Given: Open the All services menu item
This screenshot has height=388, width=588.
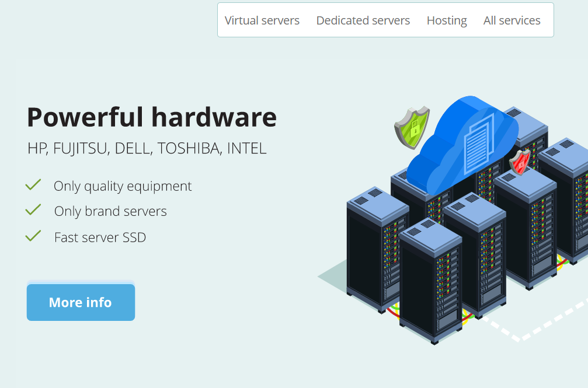Looking at the screenshot, I should point(512,20).
